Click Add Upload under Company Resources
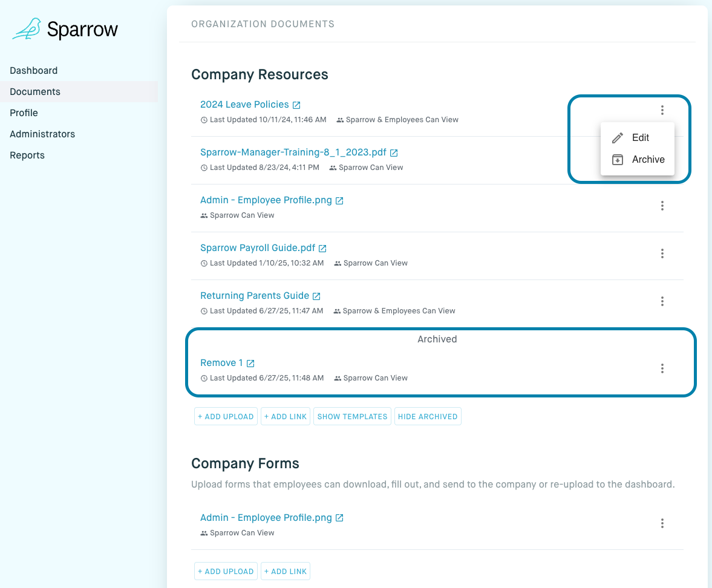The height and width of the screenshot is (588, 712). tap(226, 417)
